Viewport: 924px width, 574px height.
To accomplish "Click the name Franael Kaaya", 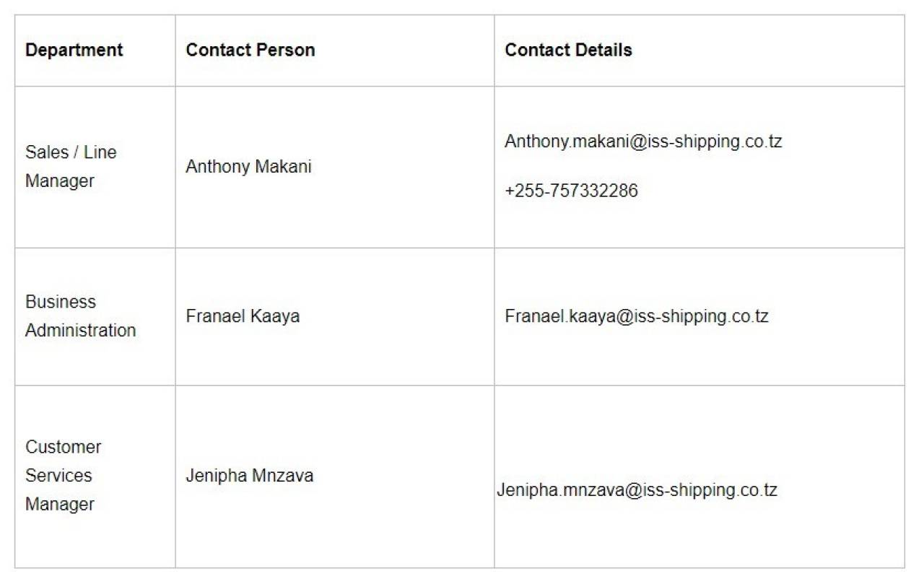I will click(x=243, y=316).
